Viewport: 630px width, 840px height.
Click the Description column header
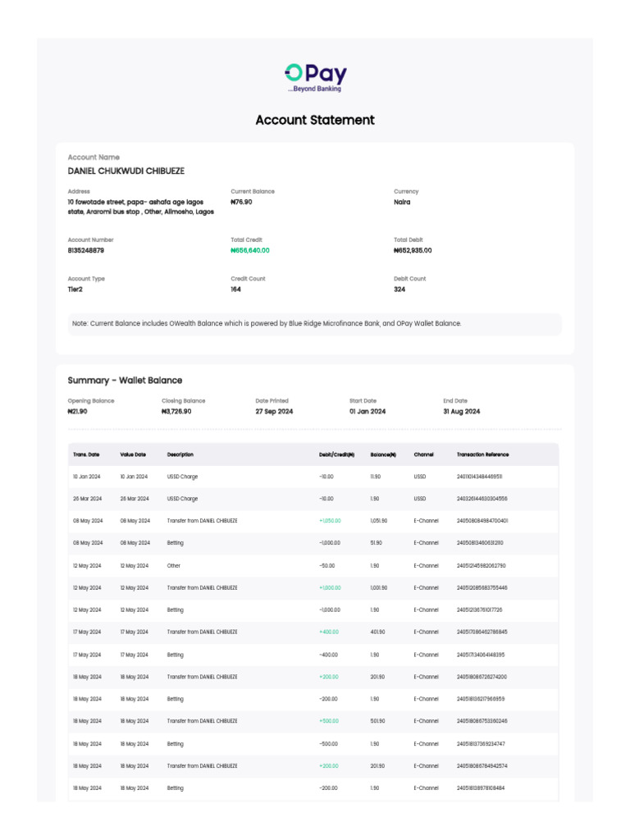coord(180,454)
